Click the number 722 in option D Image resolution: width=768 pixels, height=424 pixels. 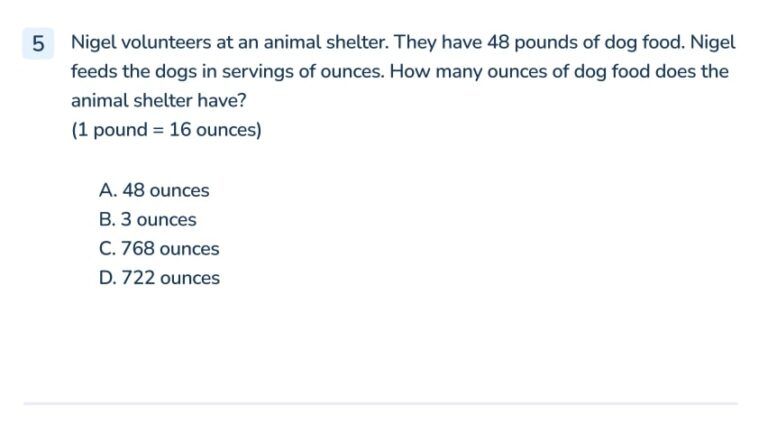(x=137, y=278)
